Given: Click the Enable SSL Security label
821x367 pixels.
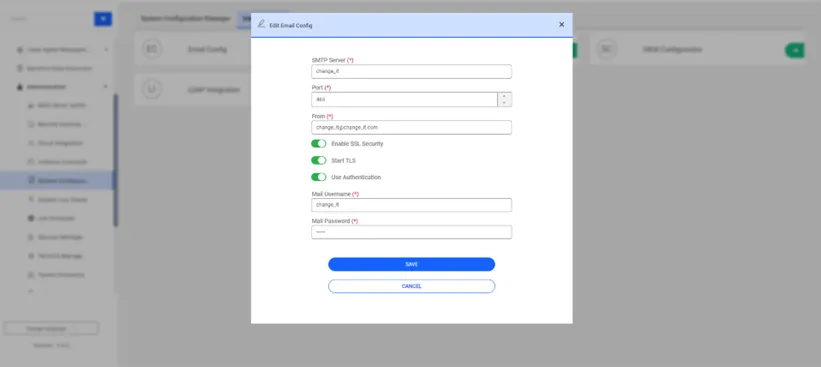Looking at the screenshot, I should tap(357, 143).
